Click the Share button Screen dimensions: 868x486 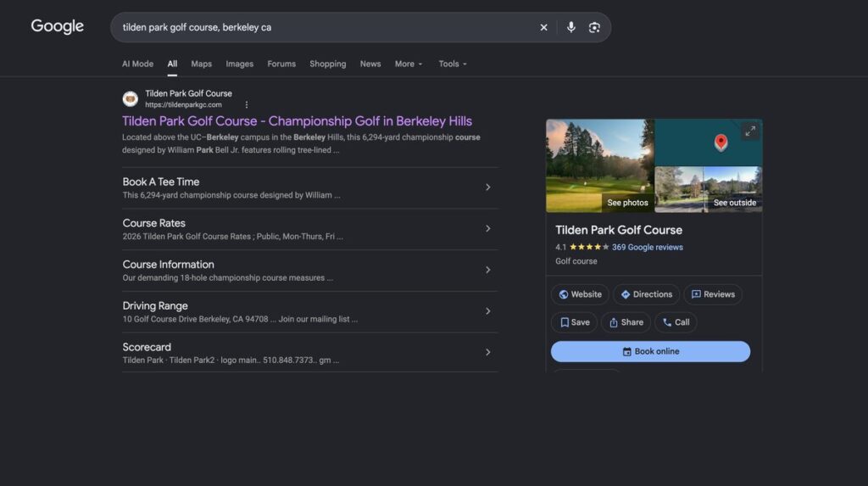(x=626, y=322)
